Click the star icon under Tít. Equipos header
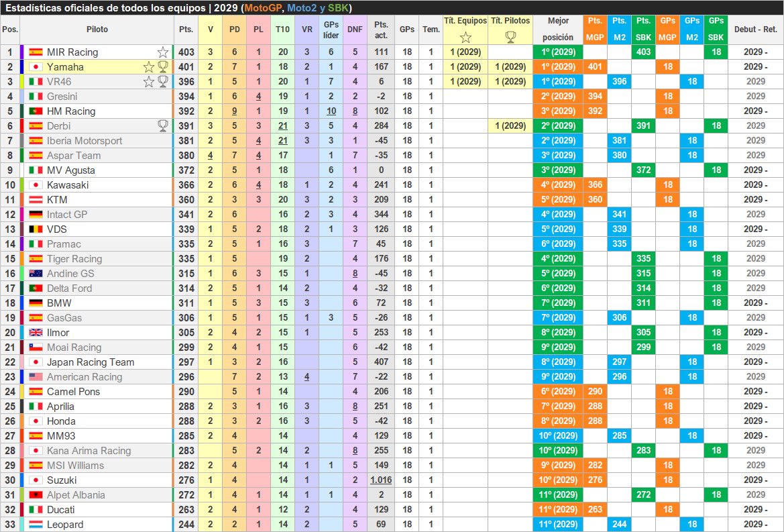Image resolution: width=784 pixels, height=532 pixels. (465, 38)
